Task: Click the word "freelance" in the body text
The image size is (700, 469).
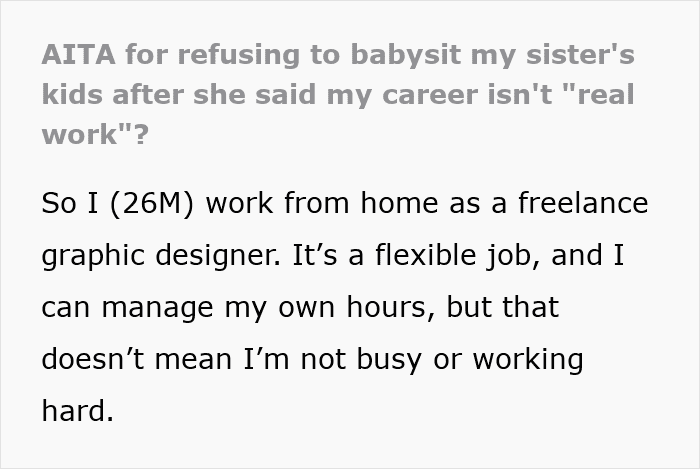Action: [583, 203]
